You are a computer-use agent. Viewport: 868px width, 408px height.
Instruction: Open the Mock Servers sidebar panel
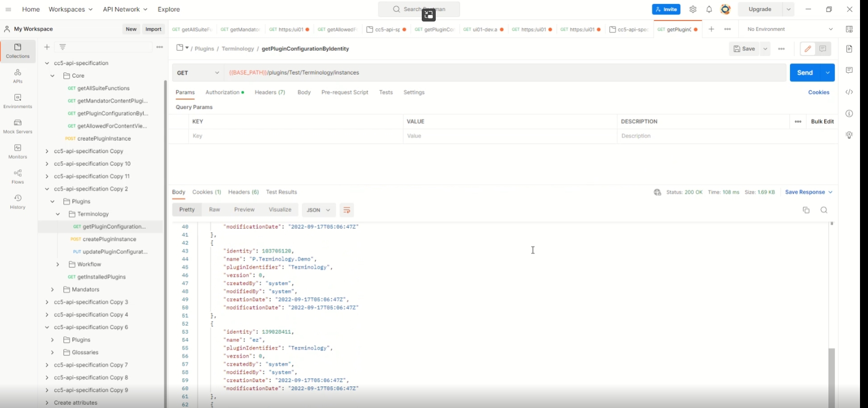tap(18, 126)
